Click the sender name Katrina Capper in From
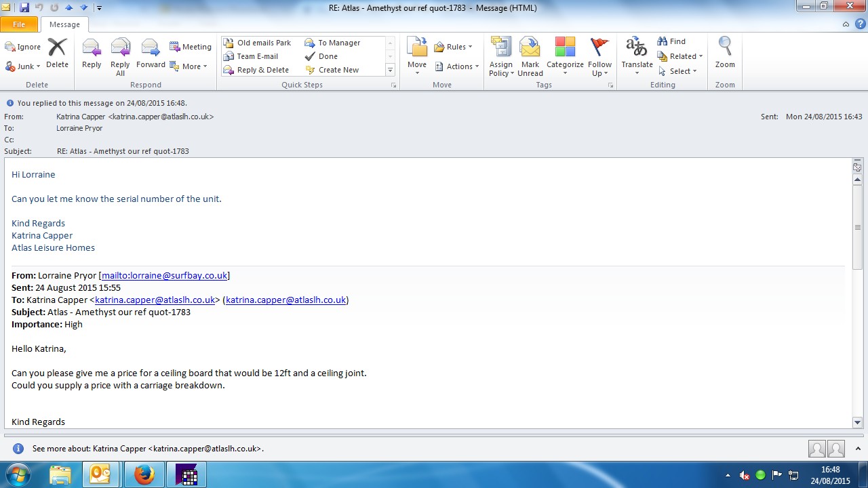 pos(81,117)
